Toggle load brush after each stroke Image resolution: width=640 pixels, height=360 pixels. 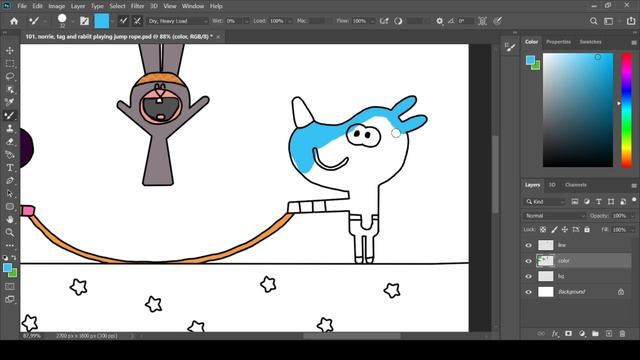[x=123, y=21]
